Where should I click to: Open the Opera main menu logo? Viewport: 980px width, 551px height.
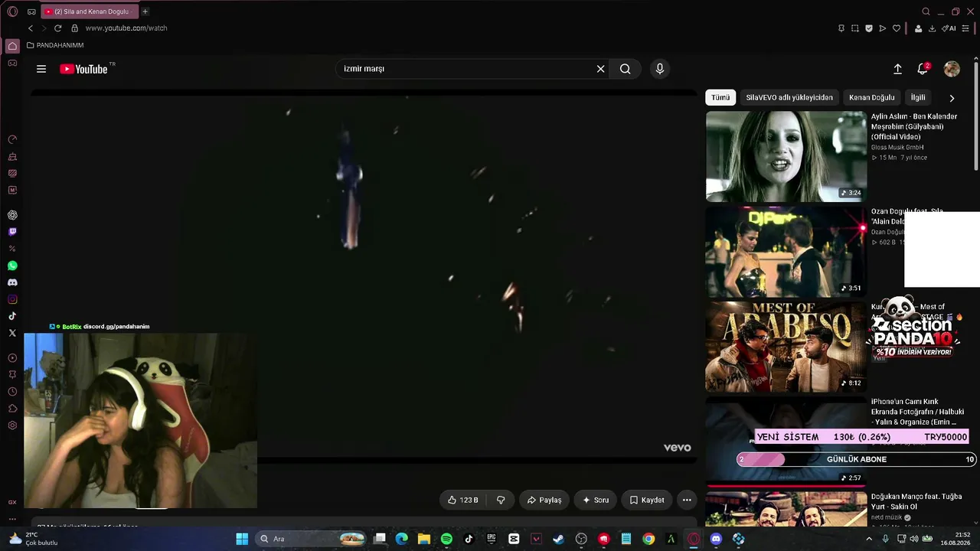click(x=12, y=11)
